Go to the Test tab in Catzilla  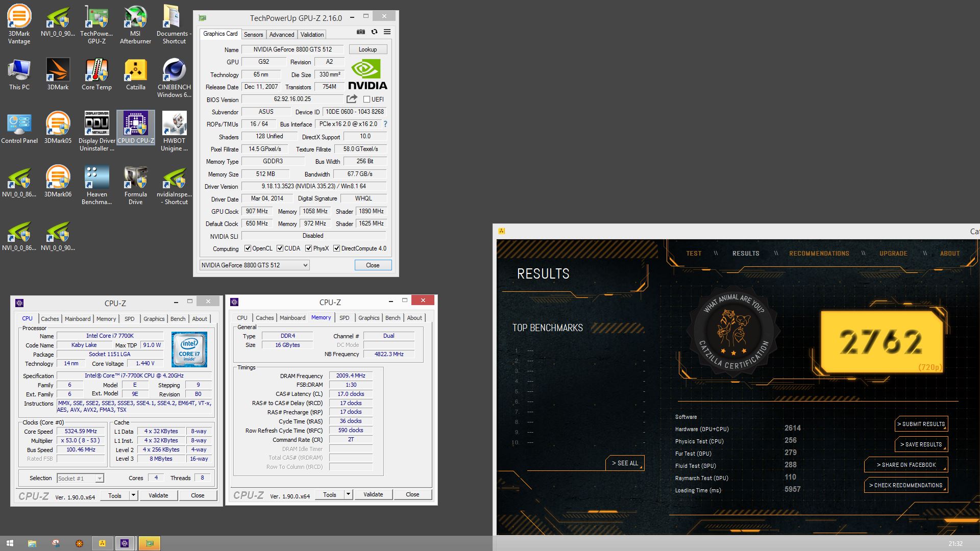(694, 254)
